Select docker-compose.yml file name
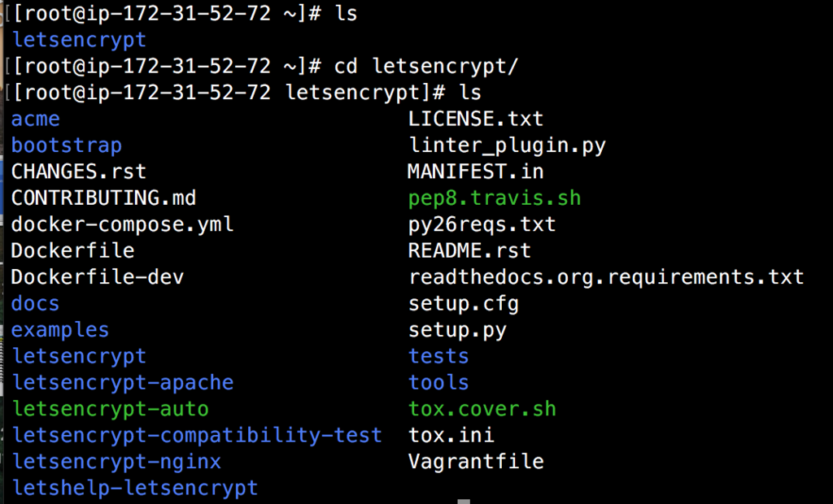 click(x=122, y=224)
